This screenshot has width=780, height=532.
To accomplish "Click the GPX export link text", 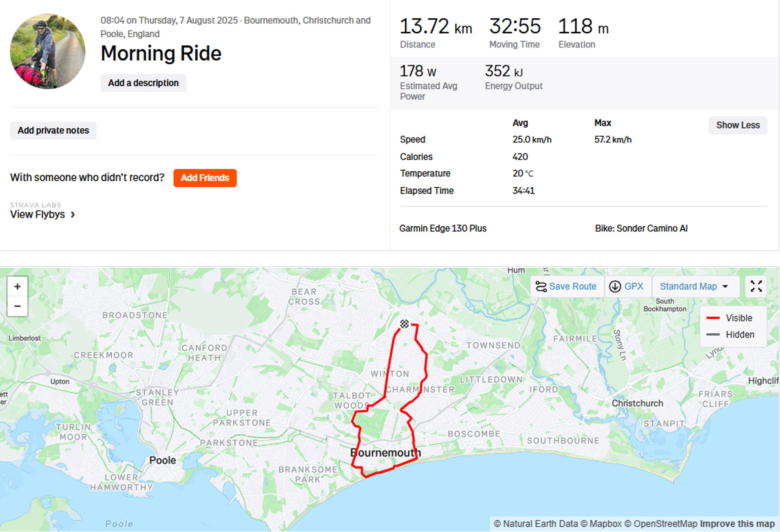I will tap(634, 286).
